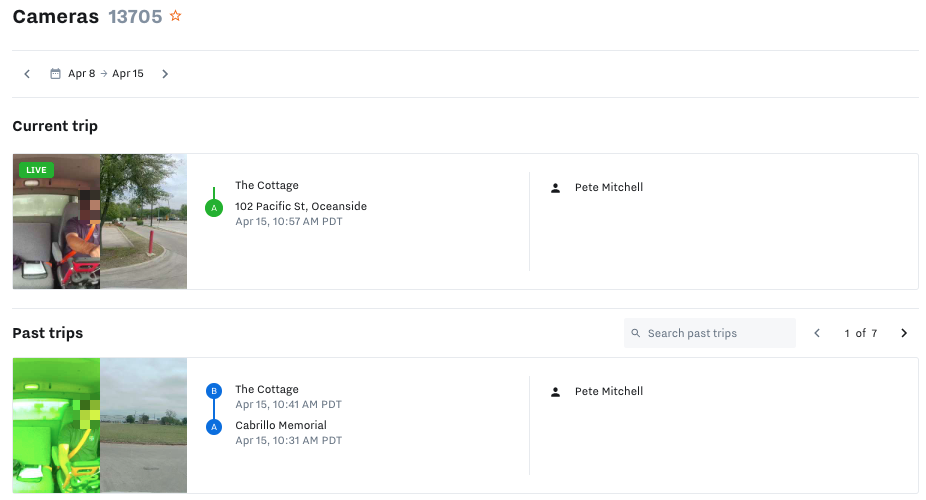Image resolution: width=926 pixels, height=500 pixels.
Task: Open Apr 8 to Apr 15 date range
Action: pos(106,74)
